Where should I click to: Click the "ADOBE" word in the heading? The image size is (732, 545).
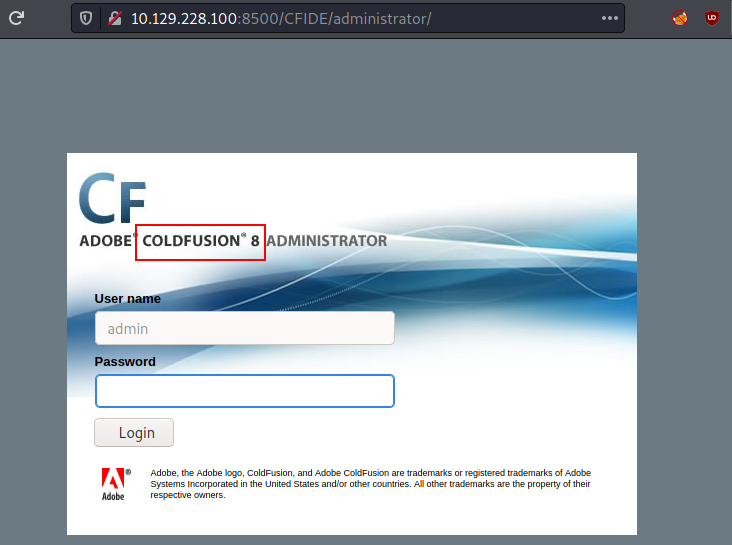tap(106, 241)
